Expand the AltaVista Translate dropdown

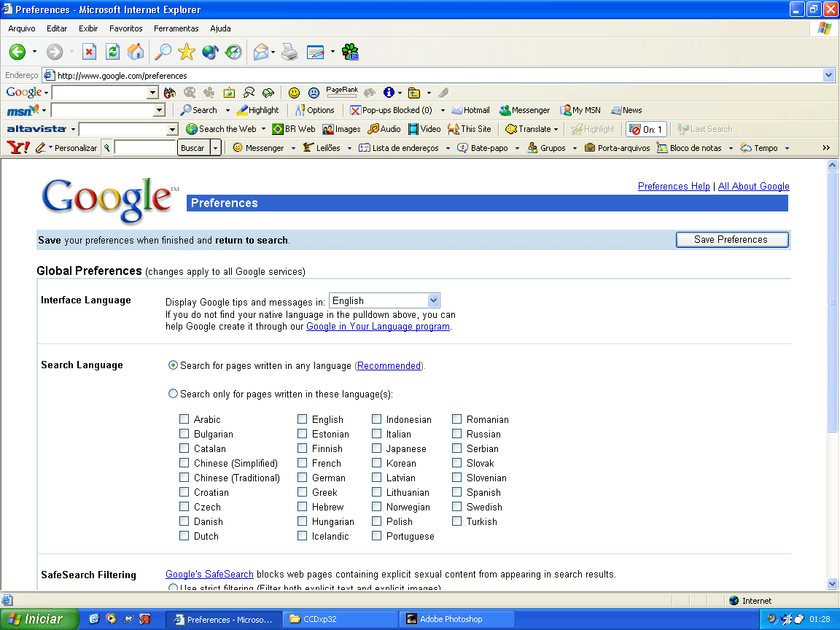(556, 129)
